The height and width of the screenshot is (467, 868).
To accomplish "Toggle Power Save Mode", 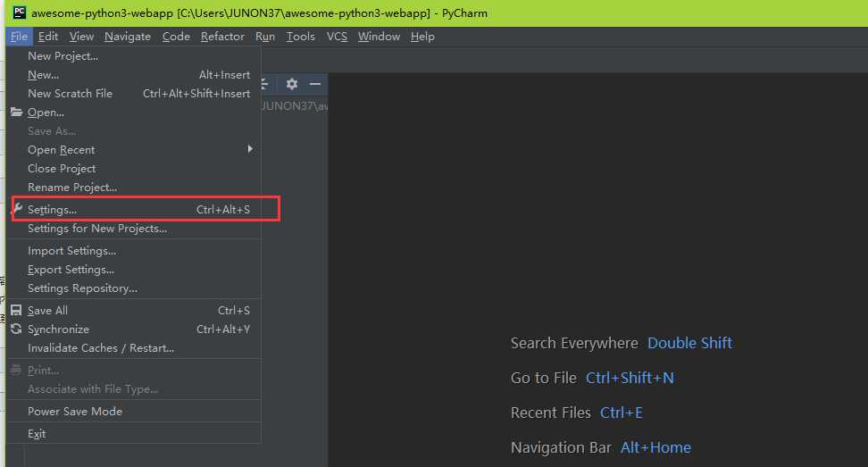I will 134,411.
